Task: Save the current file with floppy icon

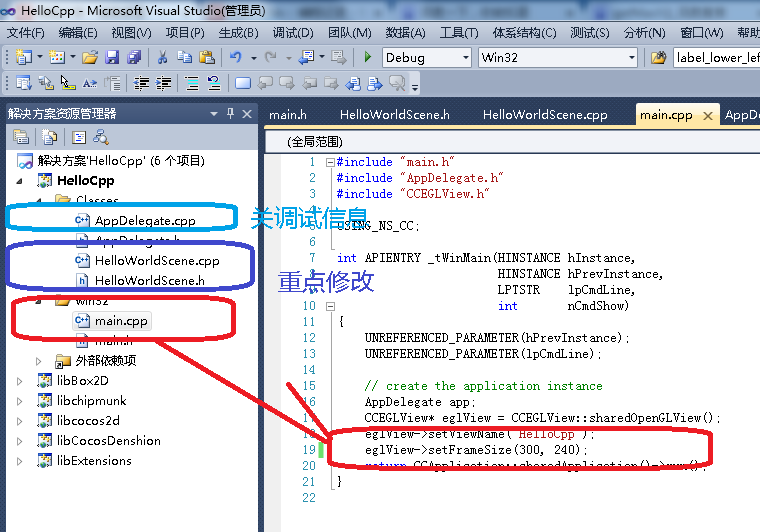Action: (x=112, y=57)
